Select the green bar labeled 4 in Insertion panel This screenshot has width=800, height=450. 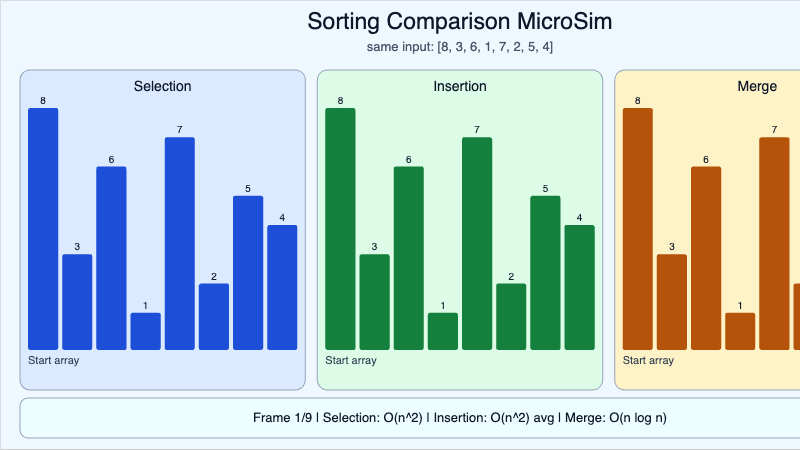[x=579, y=287]
